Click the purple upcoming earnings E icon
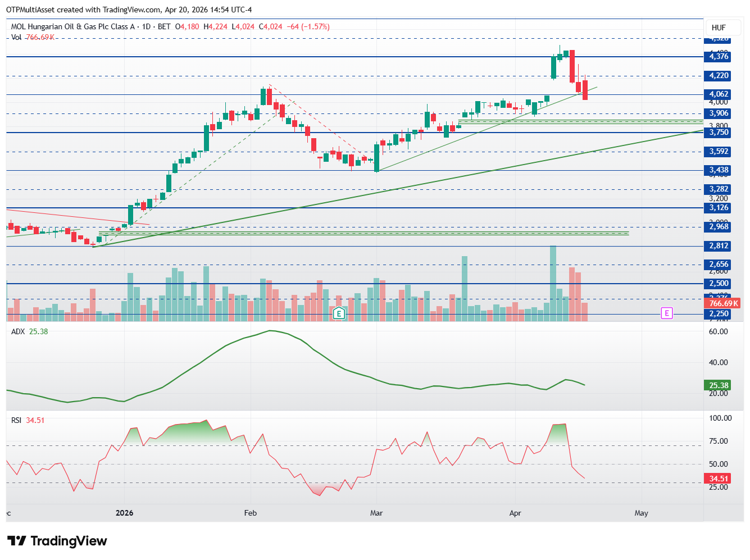750x560 pixels. click(x=666, y=313)
